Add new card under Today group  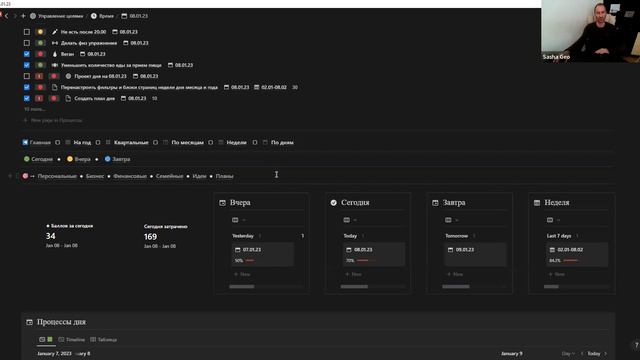tap(353, 274)
